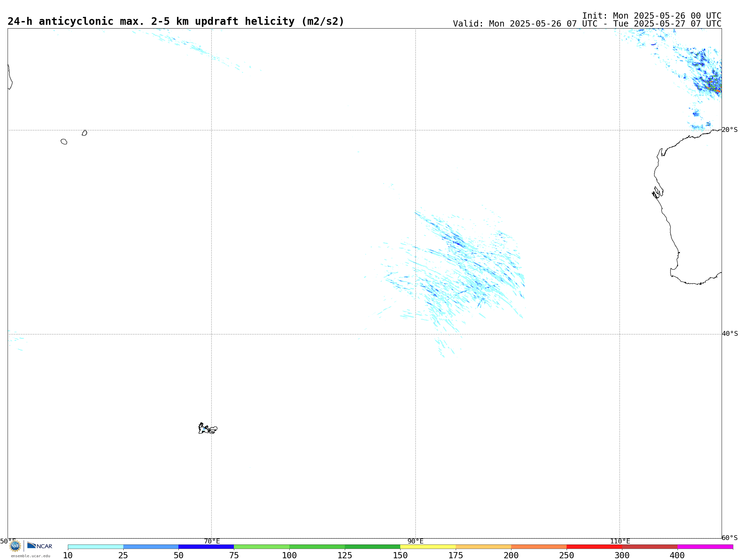Image resolution: width=744 pixels, height=560 pixels.
Task: Click the plot title about updraft helicity
Action: coord(176,21)
